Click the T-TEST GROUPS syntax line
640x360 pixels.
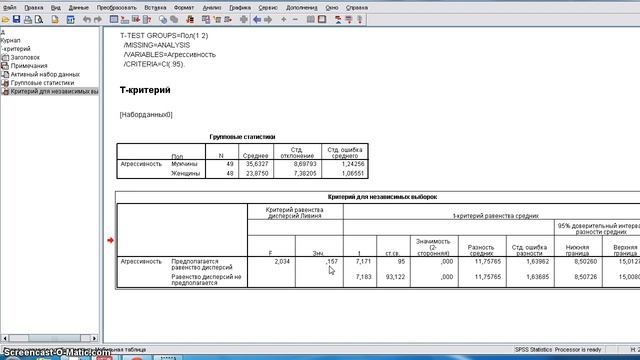pos(164,36)
